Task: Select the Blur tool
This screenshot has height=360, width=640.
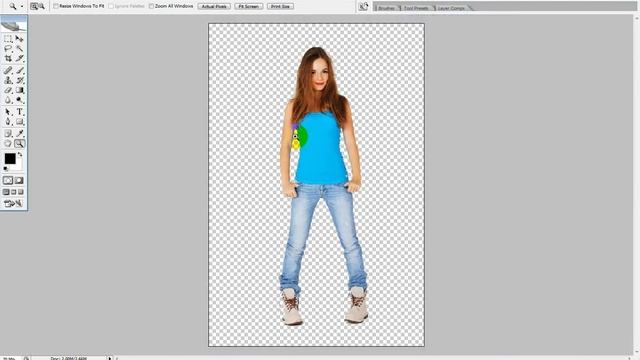Action: click(8, 100)
